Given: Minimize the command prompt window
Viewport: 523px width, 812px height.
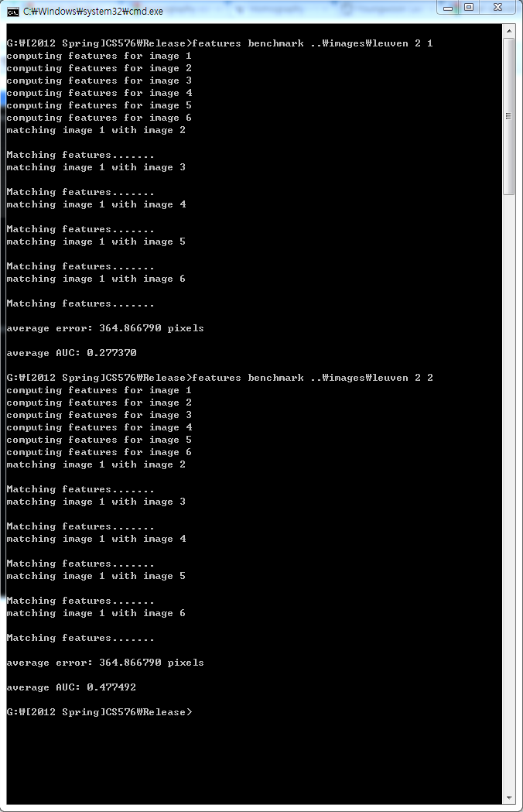Looking at the screenshot, I should tap(448, 8).
